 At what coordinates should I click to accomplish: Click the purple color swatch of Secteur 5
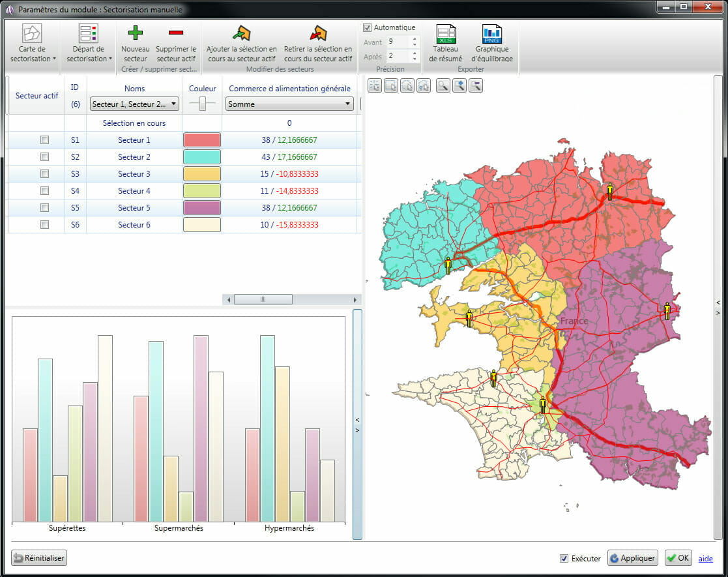coord(202,208)
